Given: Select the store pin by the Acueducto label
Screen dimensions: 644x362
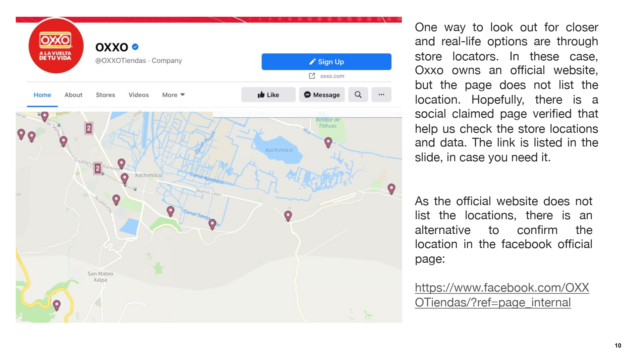Looking at the screenshot, I should coord(116,200).
